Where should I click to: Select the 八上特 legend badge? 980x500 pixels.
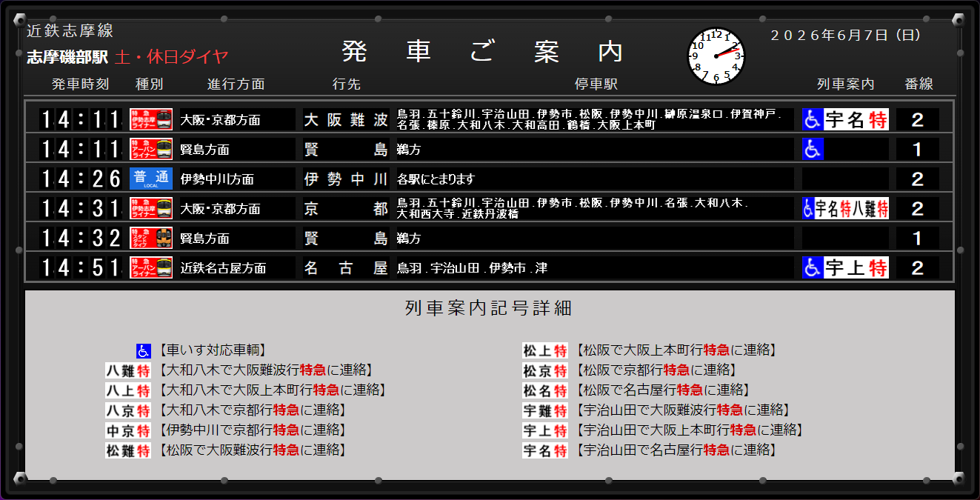click(x=128, y=390)
